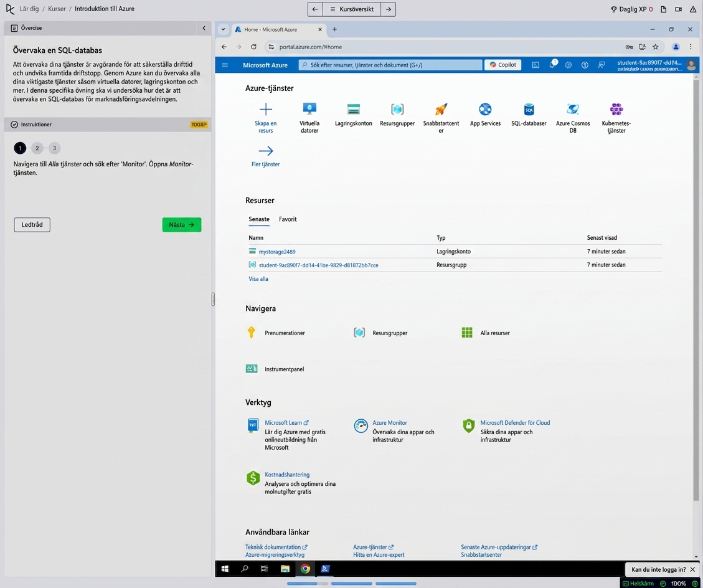
Task: Open taskbar search magnifier
Action: point(245,569)
